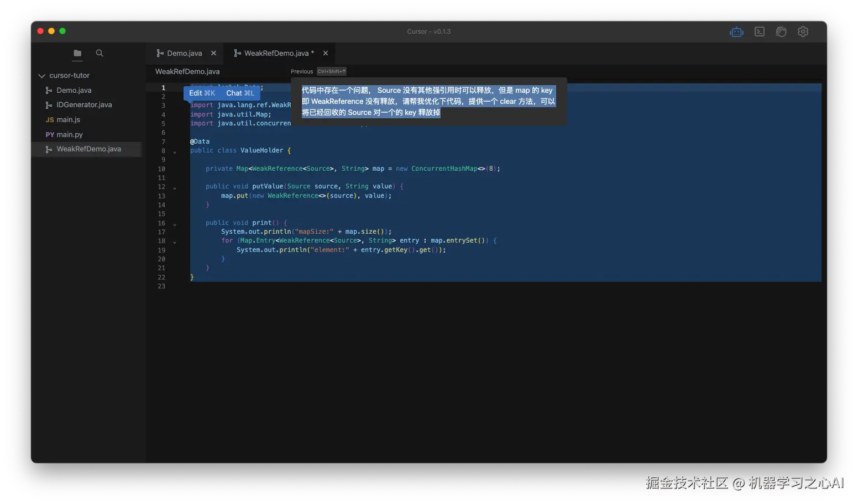The height and width of the screenshot is (504, 858).
Task: Click the JS icon next to main.js
Action: point(49,119)
